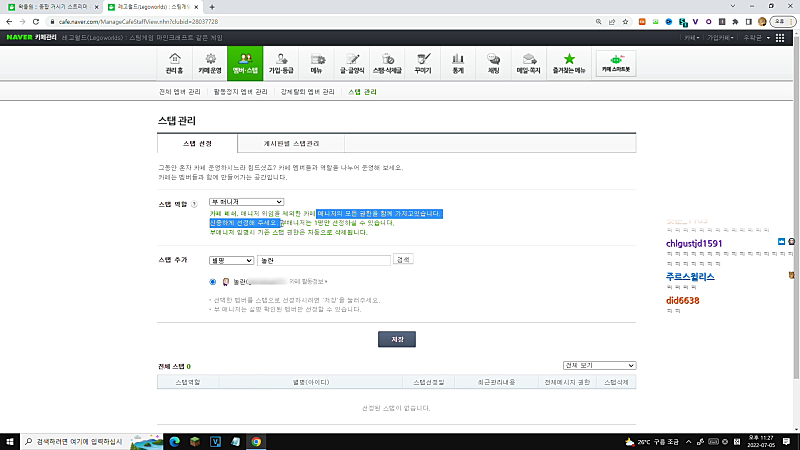Click the Chrome icon in taskbar
Image resolution: width=800 pixels, height=450 pixels.
click(x=256, y=442)
